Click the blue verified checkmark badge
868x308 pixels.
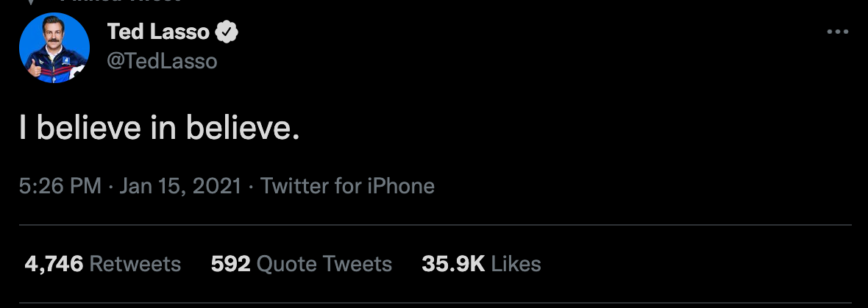(226, 32)
